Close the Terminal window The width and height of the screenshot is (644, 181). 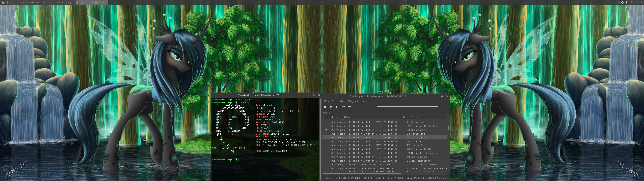319,95
